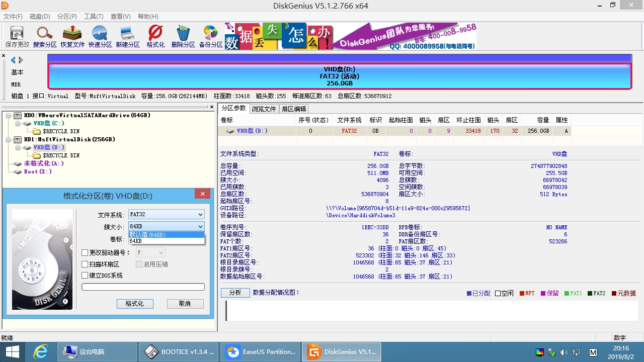Click the 取消 button in format dialog
Screen dimensions: 644x362
(x=185, y=304)
